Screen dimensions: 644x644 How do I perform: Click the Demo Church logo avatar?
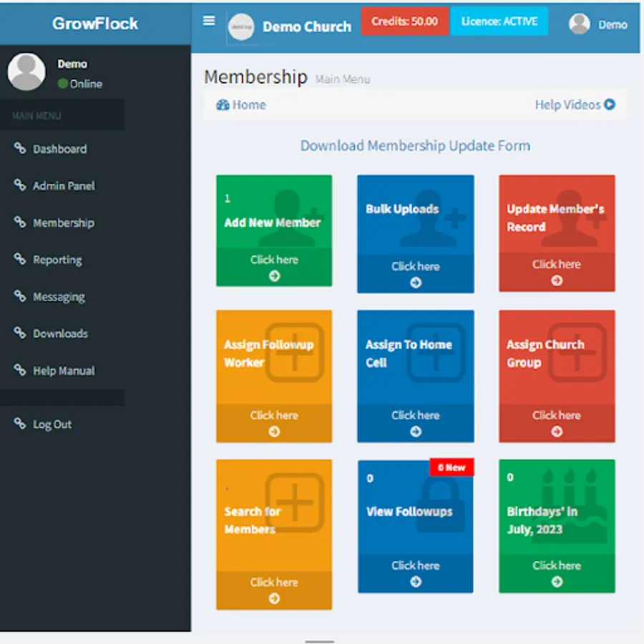click(x=241, y=26)
